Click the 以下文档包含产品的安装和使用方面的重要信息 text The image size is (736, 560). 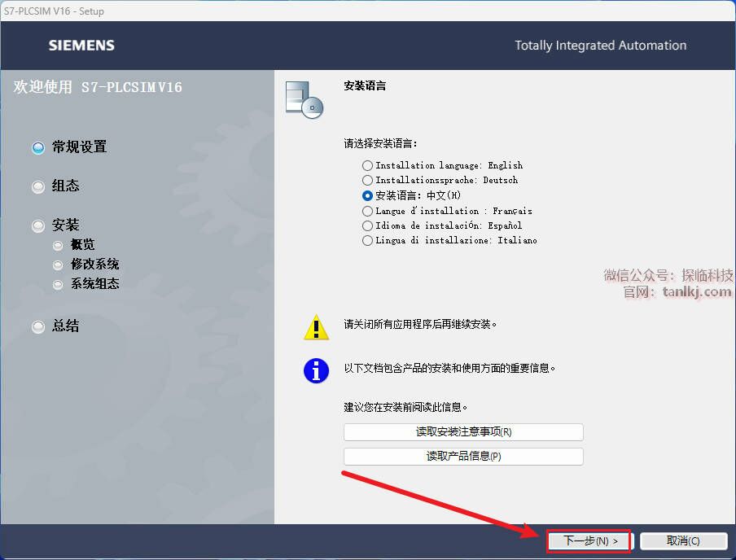(449, 369)
